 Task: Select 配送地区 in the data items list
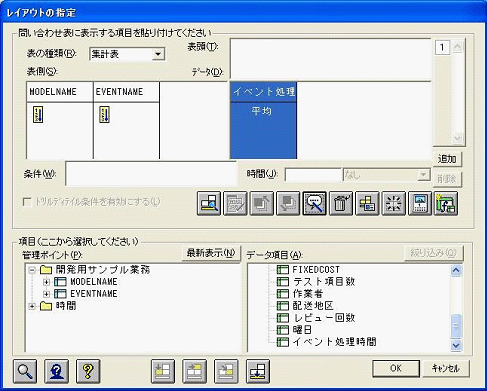[313, 306]
